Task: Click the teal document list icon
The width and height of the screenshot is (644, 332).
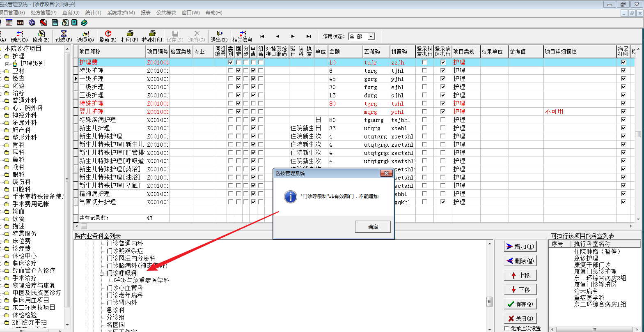Action: [x=55, y=23]
